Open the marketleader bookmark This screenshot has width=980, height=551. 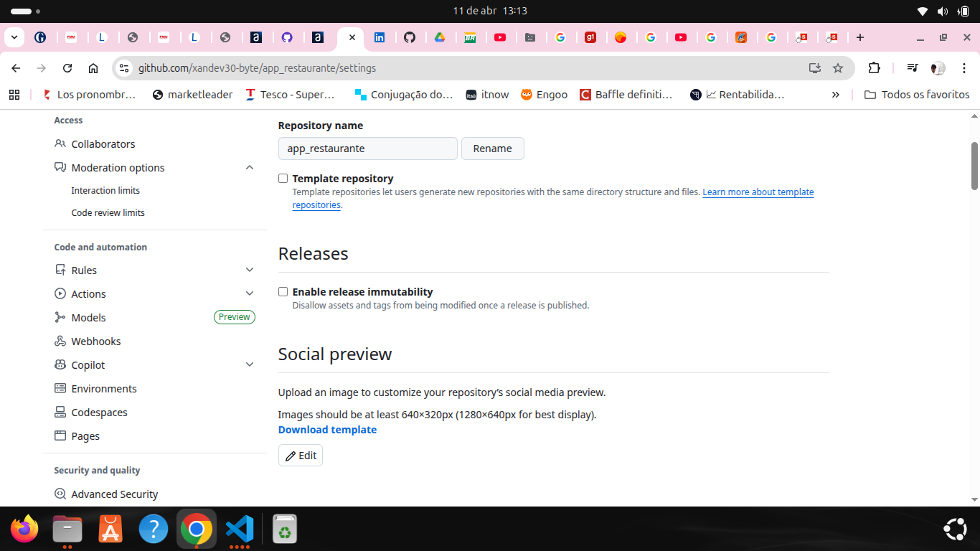click(193, 95)
